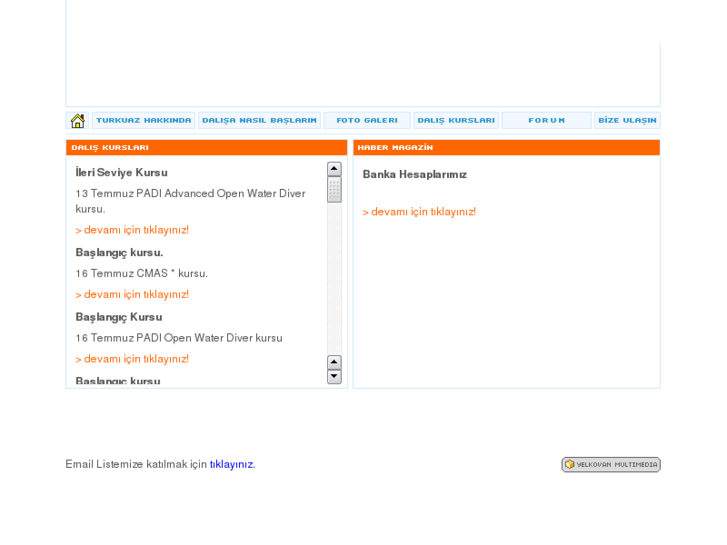The width and height of the screenshot is (727, 545).
Task: Go to the home page house icon
Action: coord(77,121)
